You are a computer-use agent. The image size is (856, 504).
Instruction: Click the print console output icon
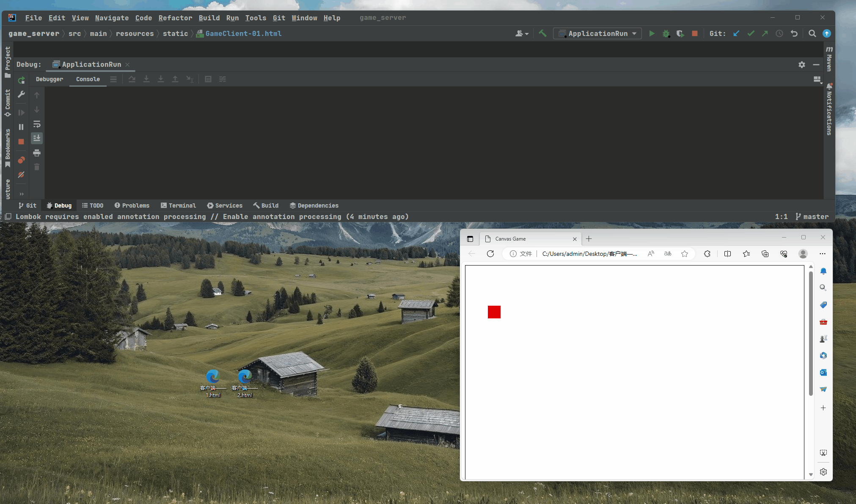tap(37, 153)
